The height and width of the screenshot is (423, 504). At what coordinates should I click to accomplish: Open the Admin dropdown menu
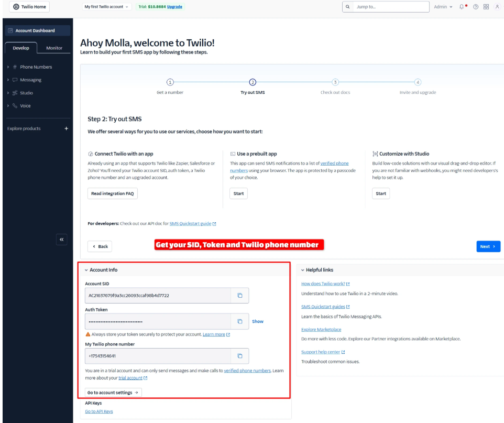tap(443, 7)
